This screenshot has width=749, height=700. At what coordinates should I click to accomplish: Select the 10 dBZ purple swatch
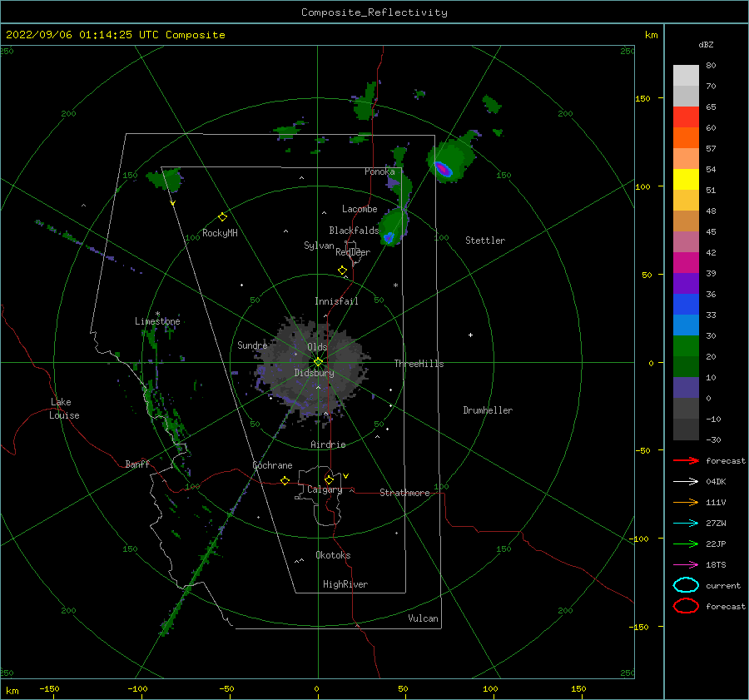(686, 387)
